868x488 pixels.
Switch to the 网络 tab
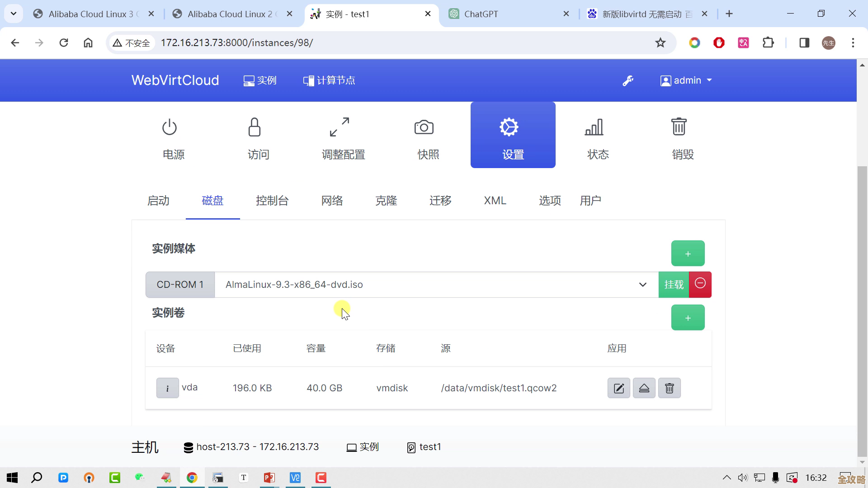coord(332,201)
